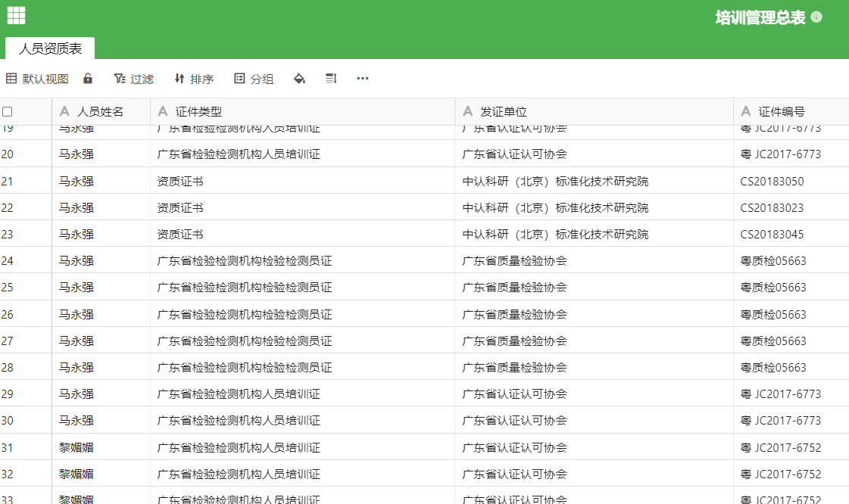Viewport: 849px width, 504px height.
Task: Select row 24 by its number
Action: 8,261
